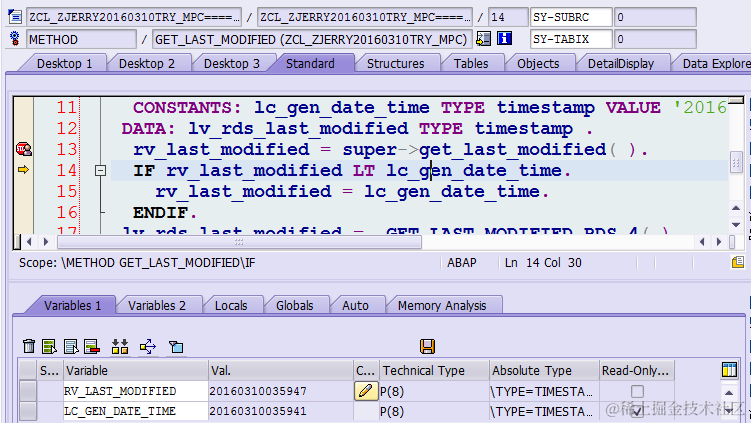Screen dimensions: 751x423
Task: Click the code editor scroll-down arrow
Action: (x=736, y=225)
